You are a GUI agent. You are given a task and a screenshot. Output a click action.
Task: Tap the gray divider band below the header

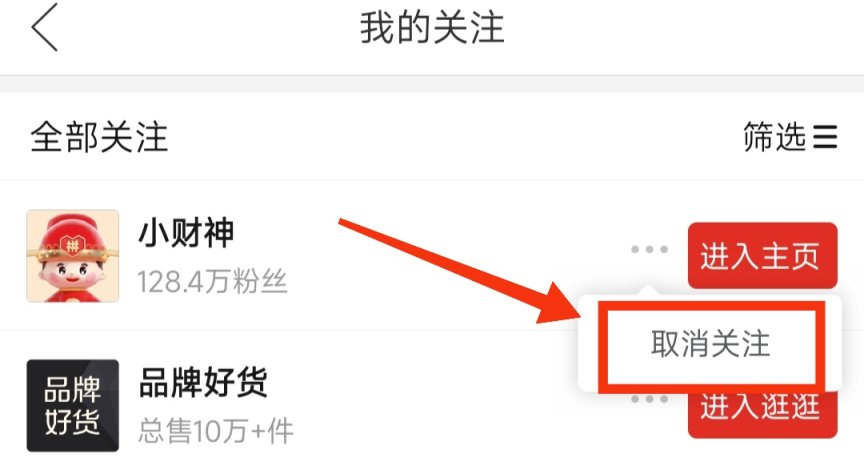pos(432,84)
